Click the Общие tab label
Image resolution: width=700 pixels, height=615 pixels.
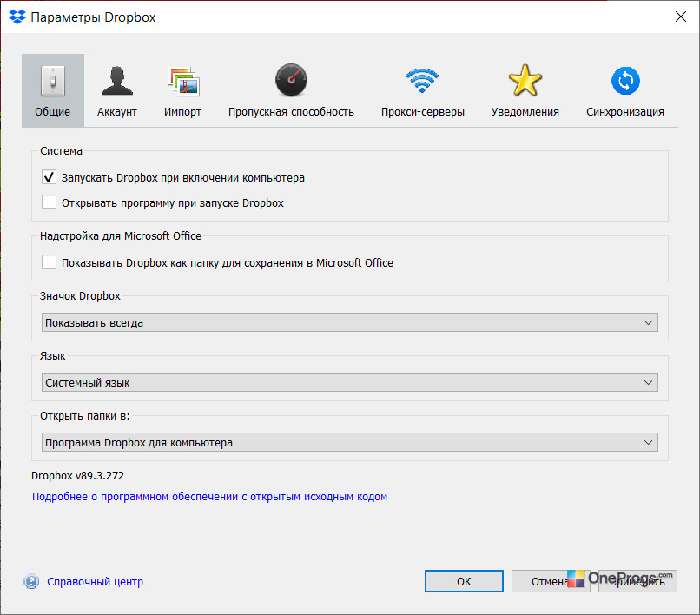coord(53,112)
